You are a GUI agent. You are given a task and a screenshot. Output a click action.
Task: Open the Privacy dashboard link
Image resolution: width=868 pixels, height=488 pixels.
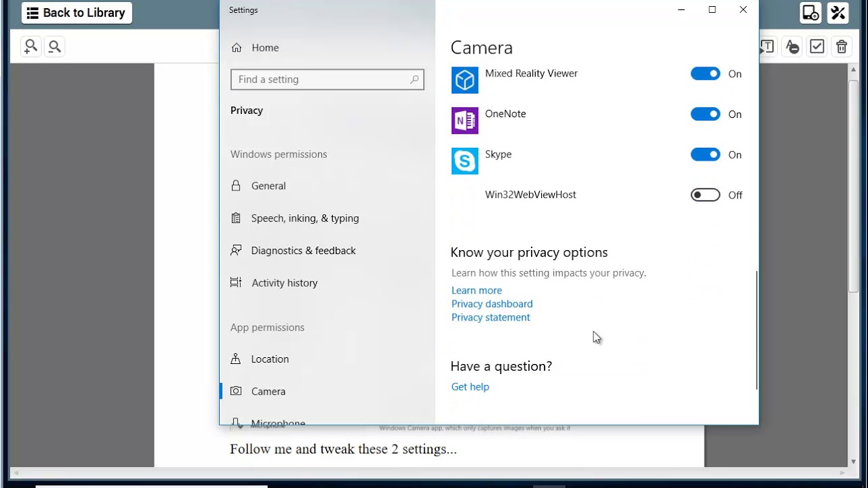(492, 304)
